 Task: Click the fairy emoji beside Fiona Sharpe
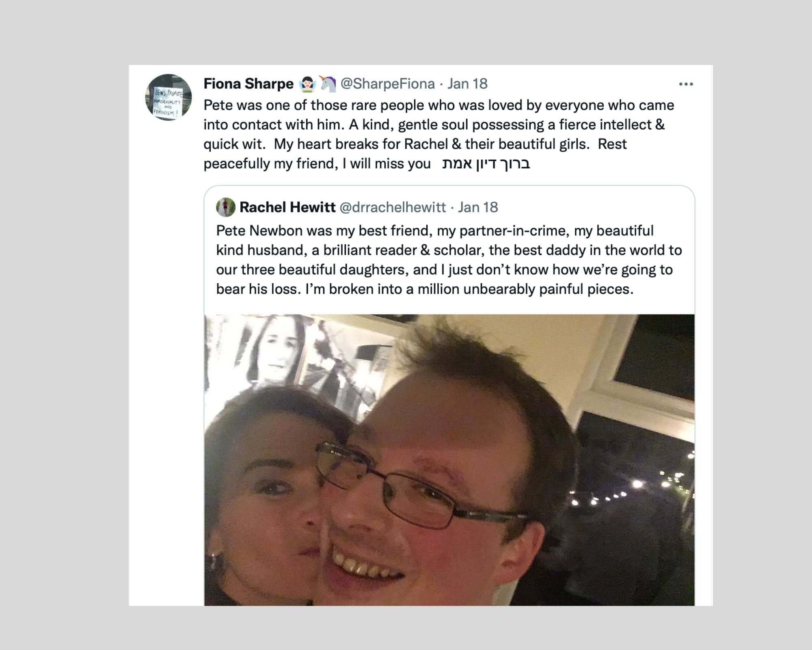307,84
